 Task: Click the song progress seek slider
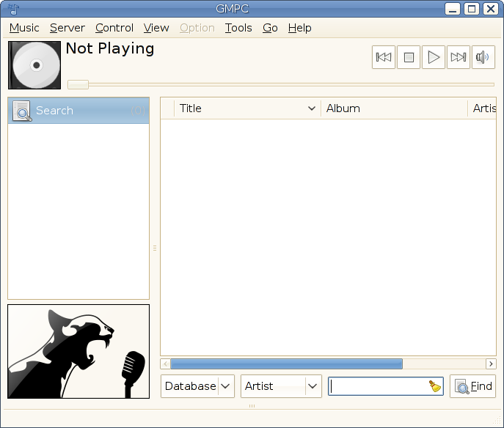280,84
